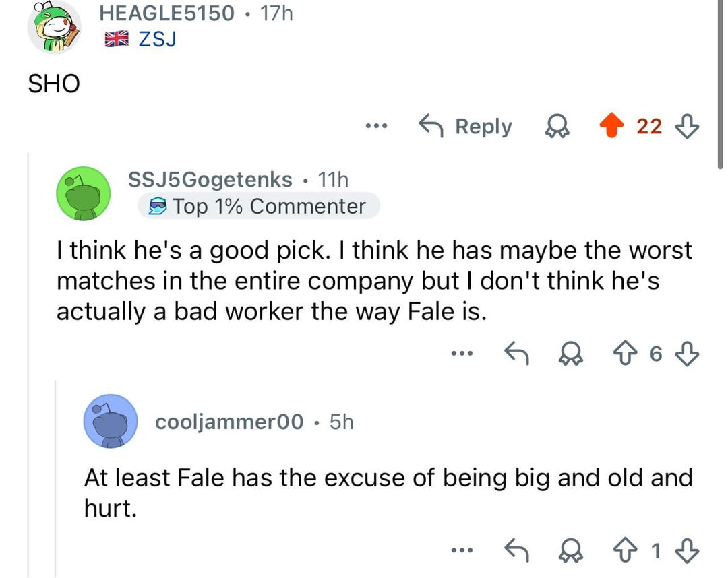
Task: Reply to HEAGLE5150's comment
Action: pos(466,126)
